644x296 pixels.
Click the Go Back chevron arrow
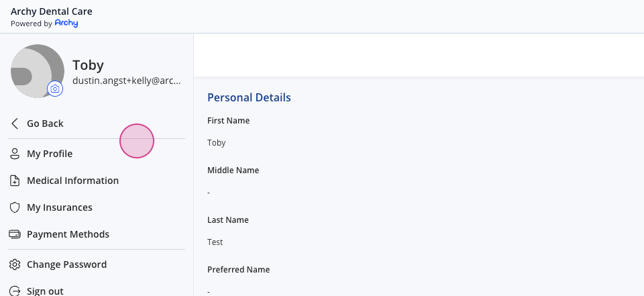[x=15, y=124]
